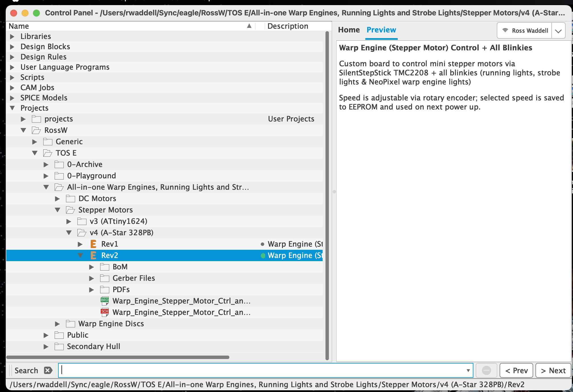This screenshot has width=573, height=392.
Task: Click the horizontal scrollbar of tree panel
Action: pyautogui.click(x=118, y=357)
